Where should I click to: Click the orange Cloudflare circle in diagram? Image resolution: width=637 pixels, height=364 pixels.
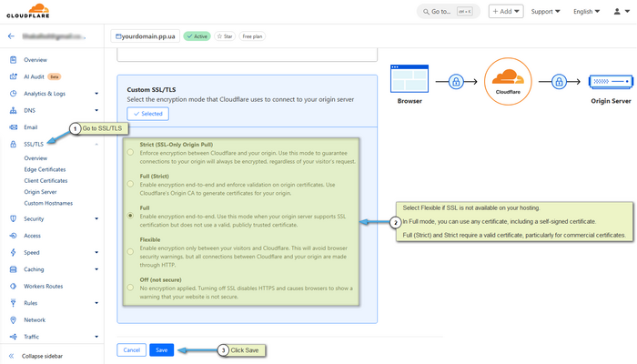coord(508,81)
